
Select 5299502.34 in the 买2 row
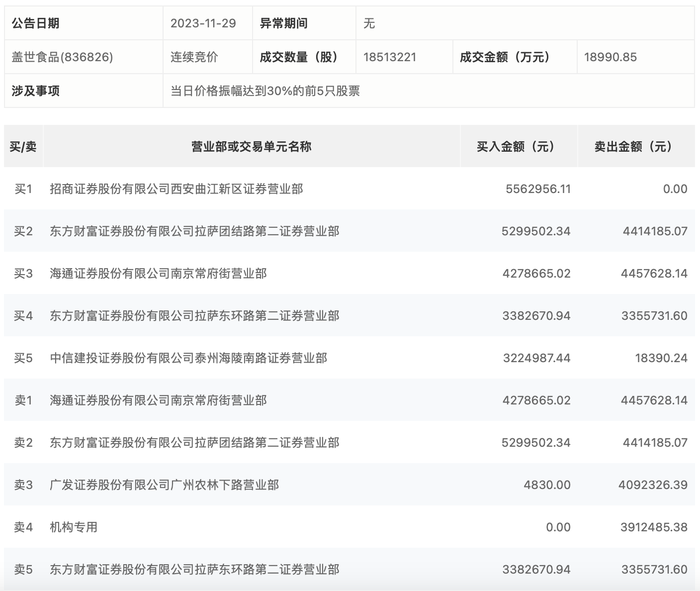pyautogui.click(x=536, y=231)
